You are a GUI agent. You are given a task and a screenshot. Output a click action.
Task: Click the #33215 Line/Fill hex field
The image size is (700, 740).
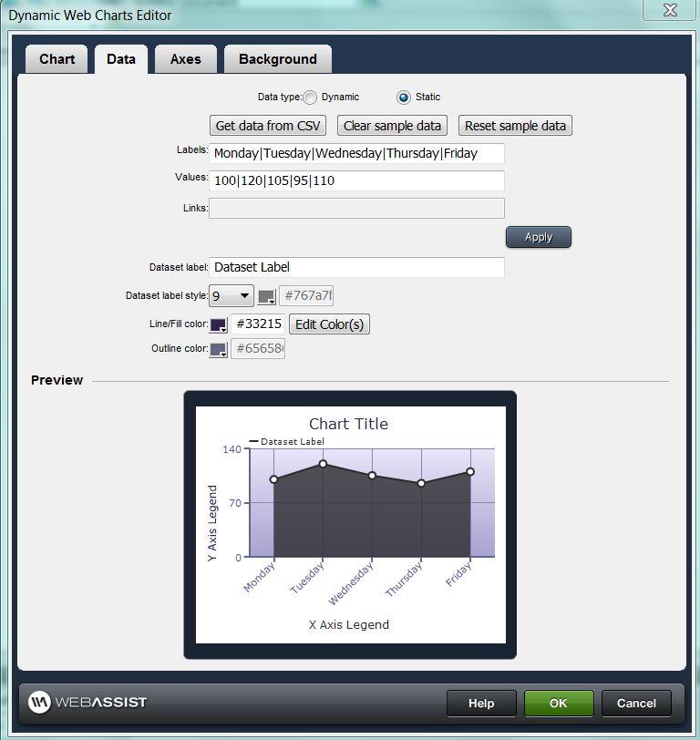point(258,324)
